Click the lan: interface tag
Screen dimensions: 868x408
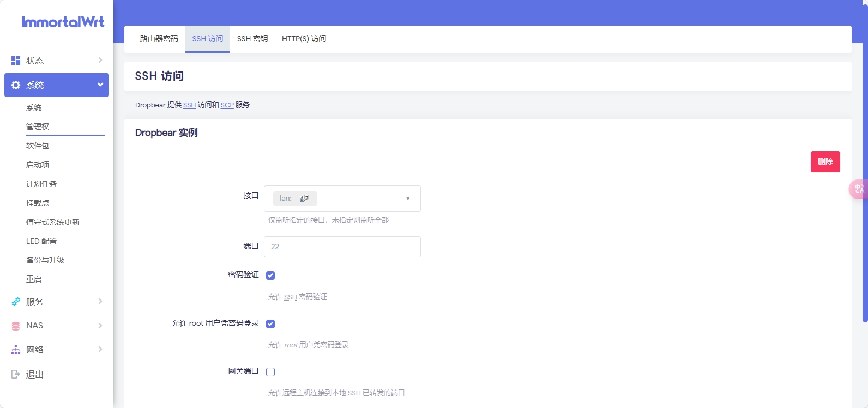295,199
